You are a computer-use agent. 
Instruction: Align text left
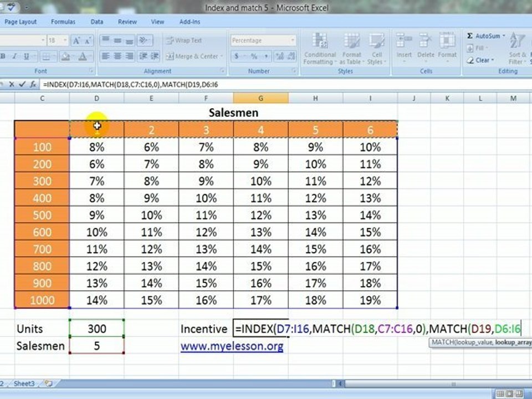pos(106,56)
